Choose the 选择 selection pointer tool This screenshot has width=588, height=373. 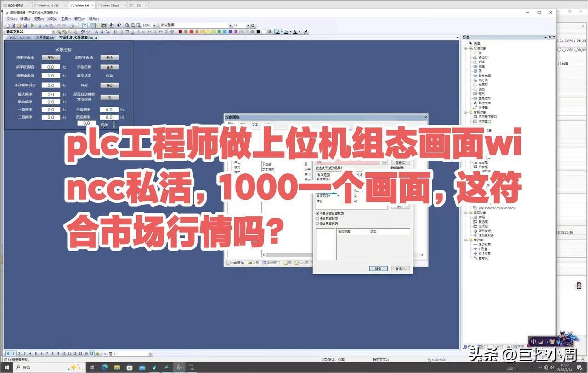475,44
